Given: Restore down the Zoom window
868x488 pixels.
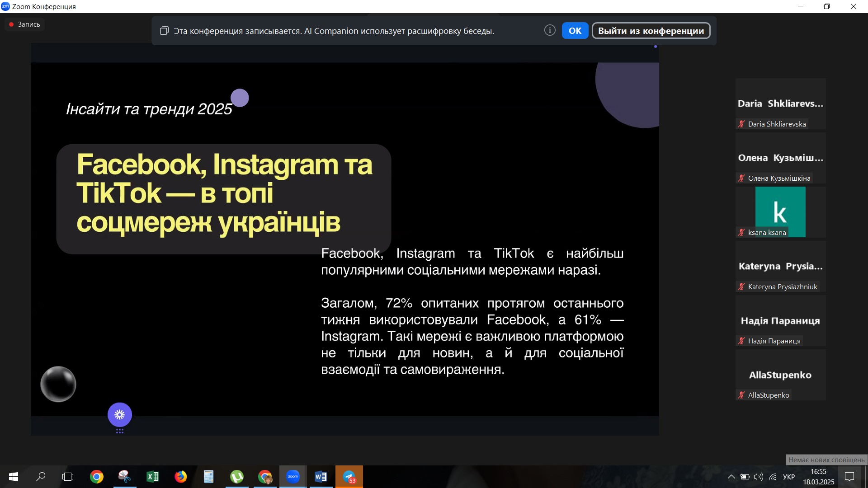Looking at the screenshot, I should point(827,6).
